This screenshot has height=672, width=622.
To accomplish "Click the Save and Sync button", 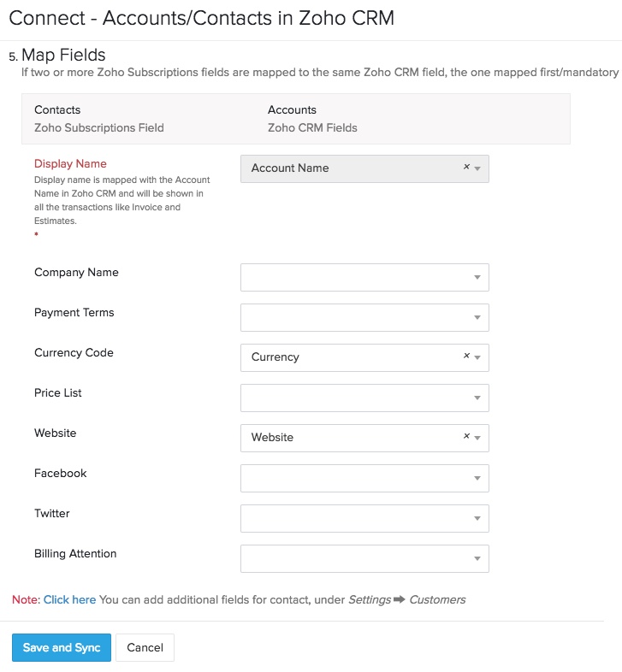I will coord(62,647).
